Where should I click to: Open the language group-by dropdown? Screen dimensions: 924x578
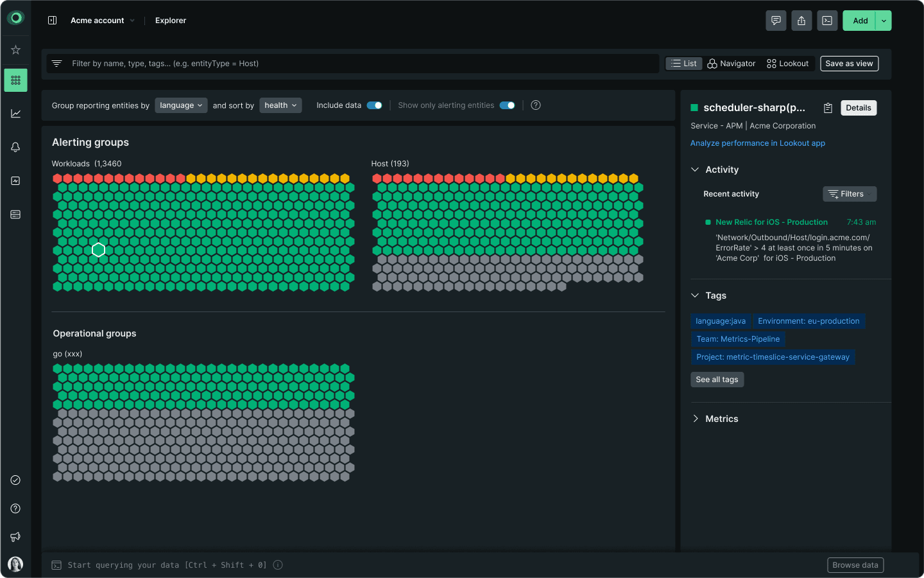coord(181,105)
